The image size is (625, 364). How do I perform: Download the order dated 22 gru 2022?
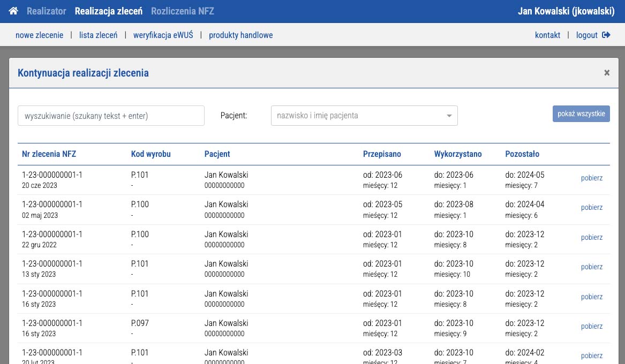point(591,238)
